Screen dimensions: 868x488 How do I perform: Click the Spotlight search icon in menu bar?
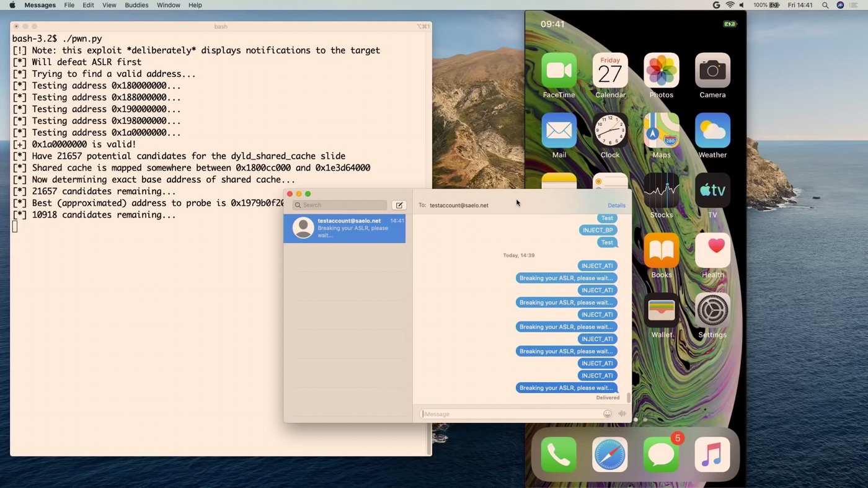click(x=825, y=5)
